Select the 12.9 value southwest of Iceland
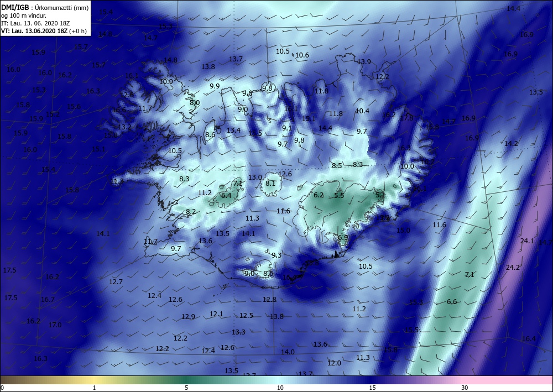The height and width of the screenshot is (392, 553). (x=188, y=317)
